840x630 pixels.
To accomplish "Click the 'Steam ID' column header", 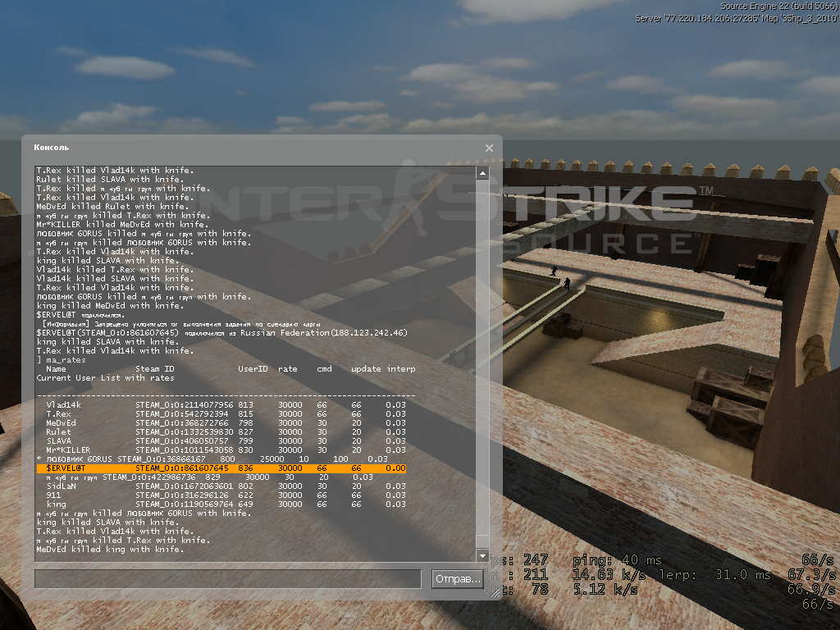I will tap(155, 369).
